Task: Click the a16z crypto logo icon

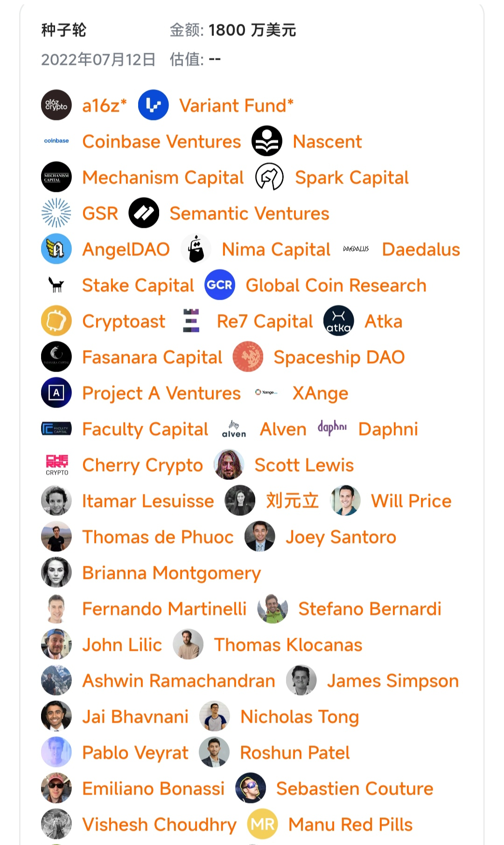Action: (56, 105)
